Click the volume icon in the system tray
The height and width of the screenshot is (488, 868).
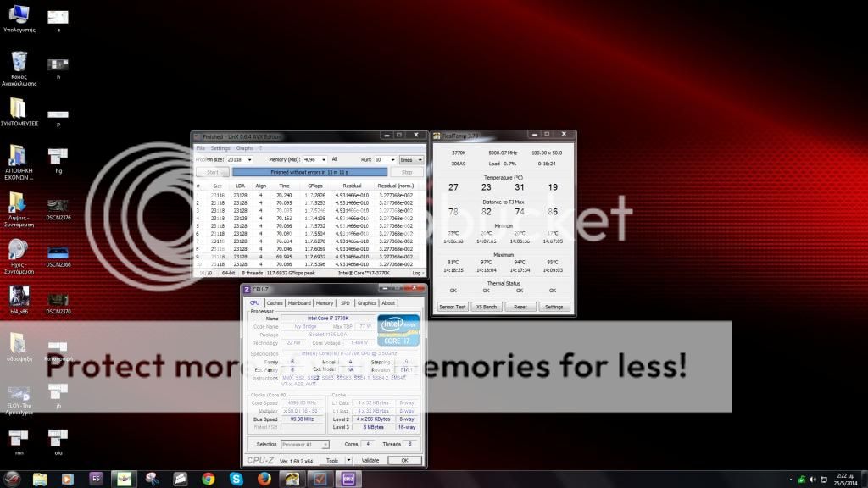(813, 479)
